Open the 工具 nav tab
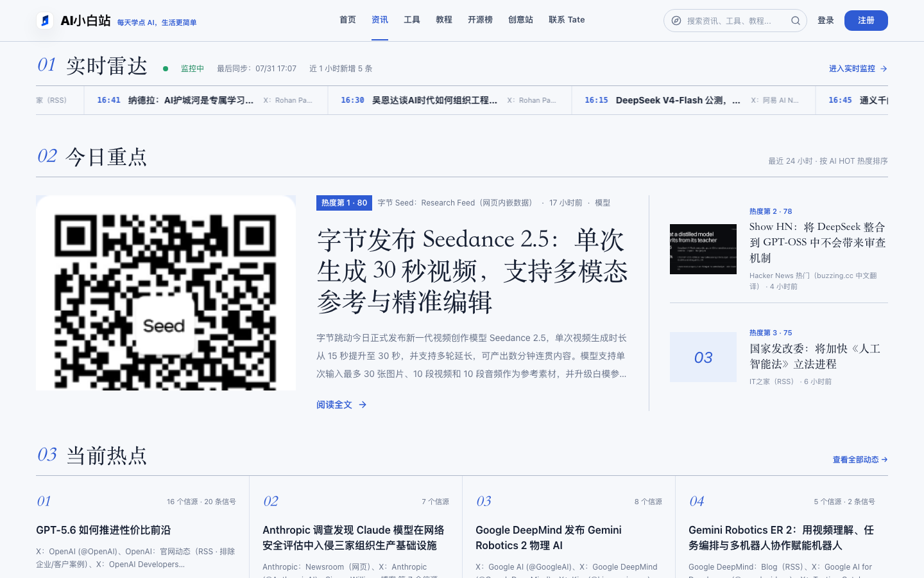This screenshot has height=578, width=924. coord(412,20)
